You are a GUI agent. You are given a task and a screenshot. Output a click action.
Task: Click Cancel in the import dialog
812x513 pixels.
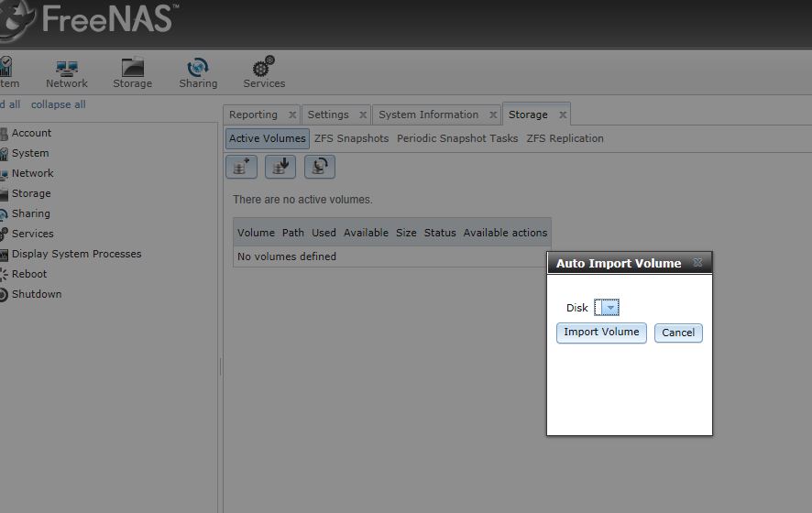point(678,333)
